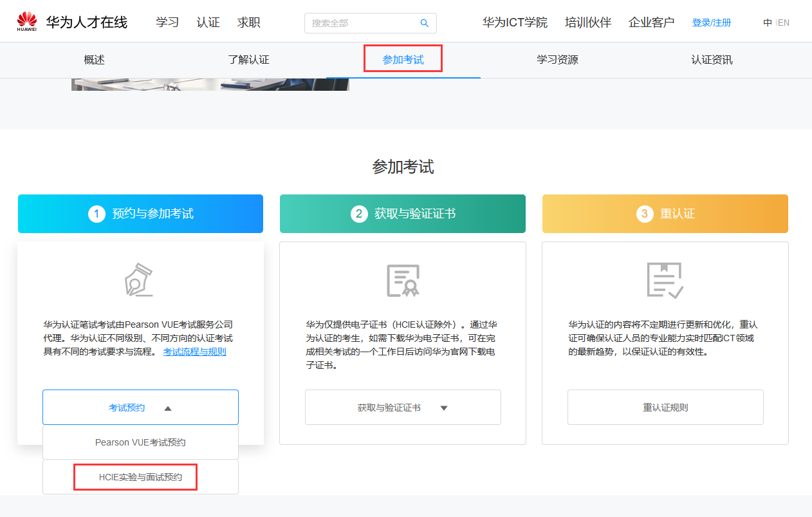The height and width of the screenshot is (517, 812).
Task: Click 登录/注册 to sign in
Action: pos(711,21)
